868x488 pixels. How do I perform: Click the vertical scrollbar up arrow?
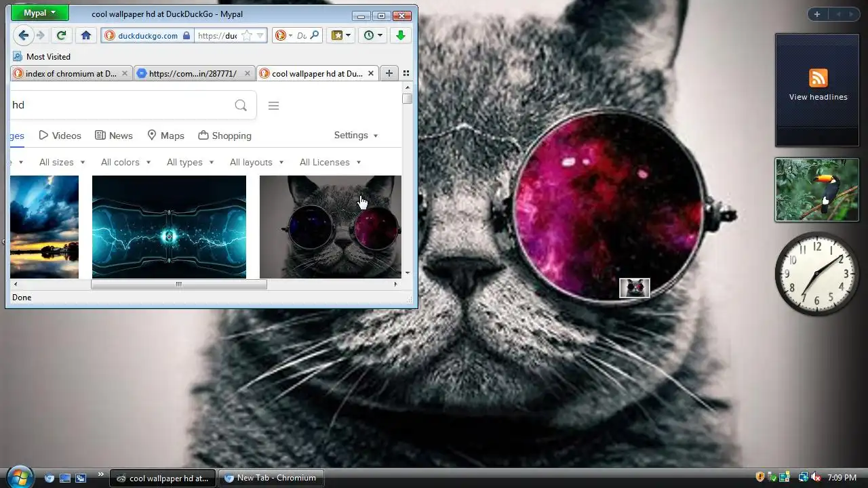tap(407, 87)
